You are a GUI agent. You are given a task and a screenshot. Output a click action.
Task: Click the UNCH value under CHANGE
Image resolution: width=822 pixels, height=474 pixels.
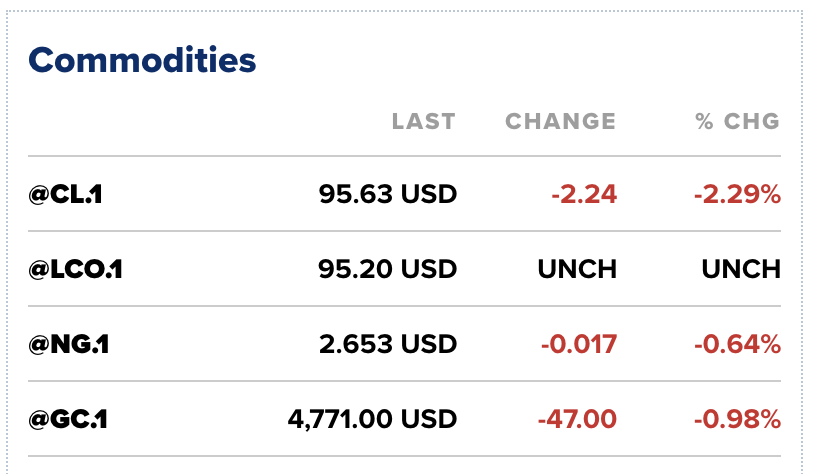[577, 270]
